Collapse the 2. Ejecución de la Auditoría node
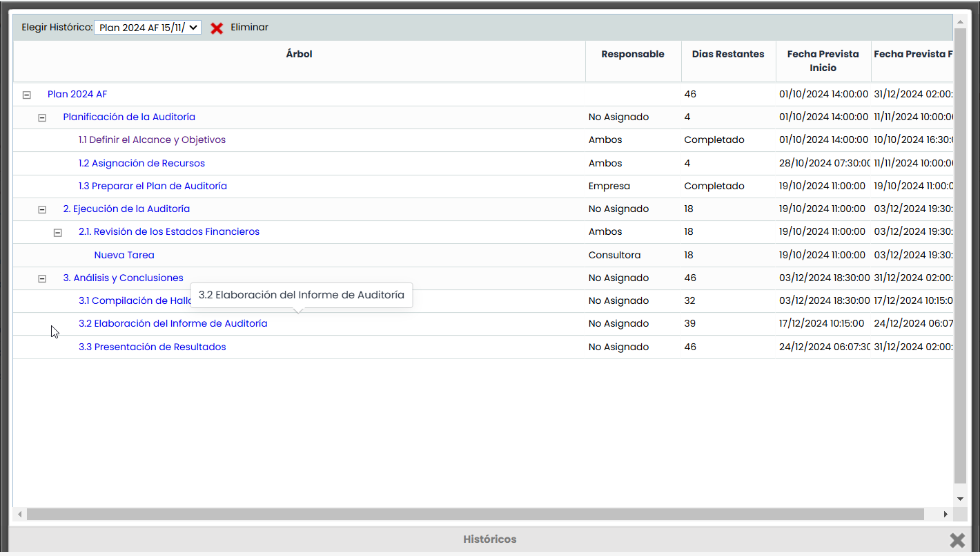Viewport: 980px width, 556px height. pyautogui.click(x=42, y=209)
